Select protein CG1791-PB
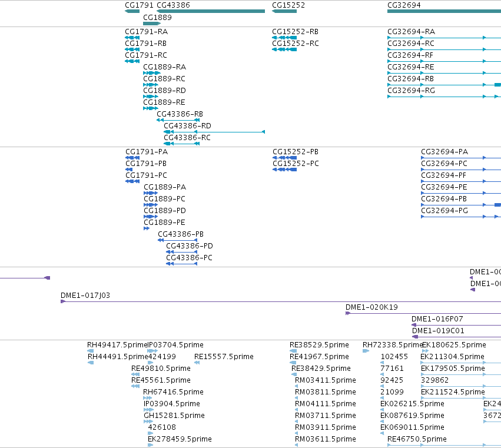Viewport: 501px width, 448px height. click(146, 164)
